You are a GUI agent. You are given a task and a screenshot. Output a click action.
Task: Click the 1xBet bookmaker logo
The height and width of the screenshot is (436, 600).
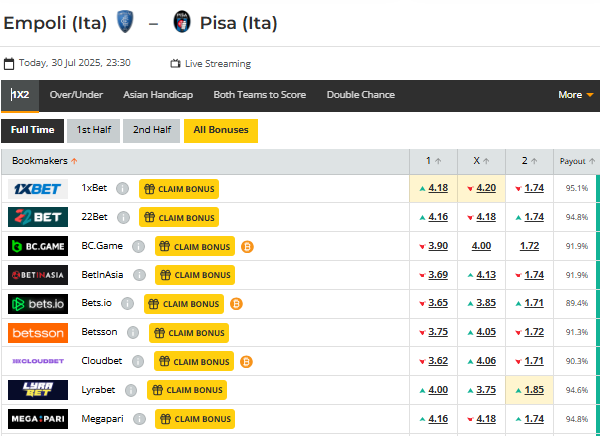click(x=38, y=188)
